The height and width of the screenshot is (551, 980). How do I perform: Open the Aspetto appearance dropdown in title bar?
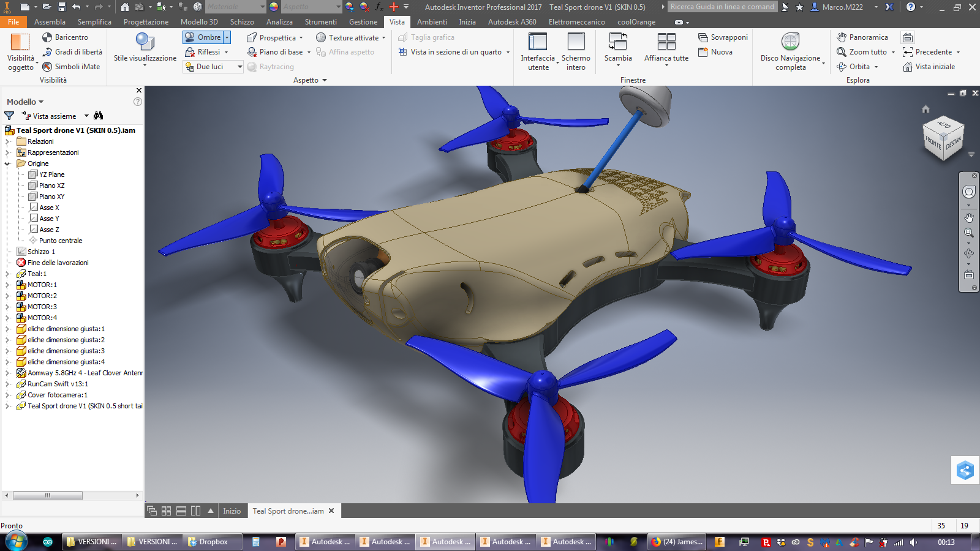[x=311, y=7]
